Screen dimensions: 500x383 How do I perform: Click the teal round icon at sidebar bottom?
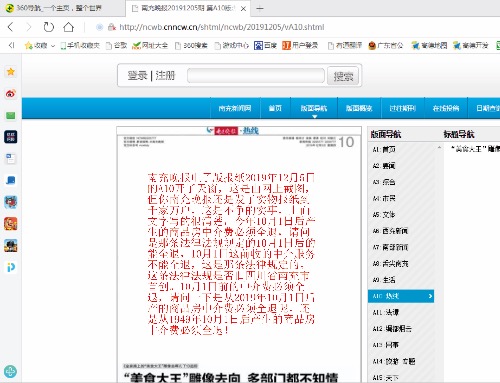[x=10, y=371]
